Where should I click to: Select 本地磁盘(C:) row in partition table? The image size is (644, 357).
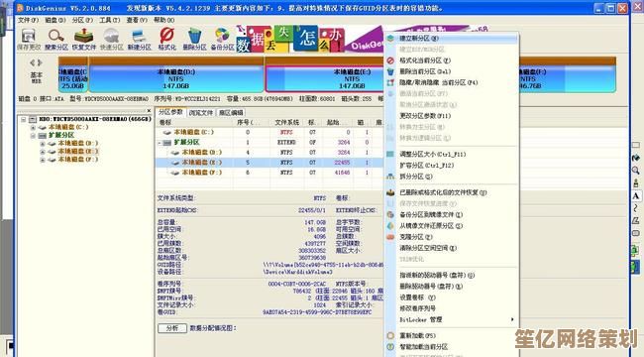(269, 133)
